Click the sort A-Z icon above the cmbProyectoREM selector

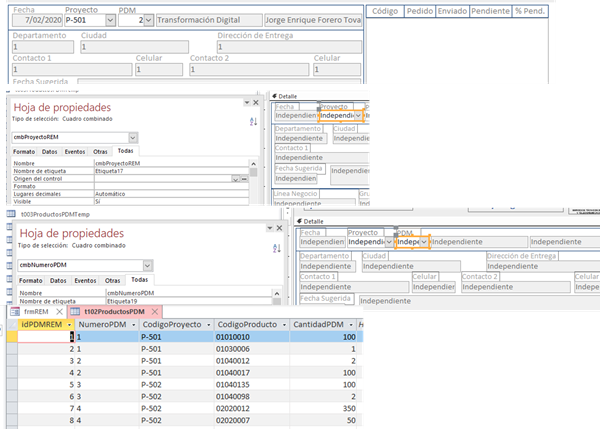pyautogui.click(x=252, y=121)
